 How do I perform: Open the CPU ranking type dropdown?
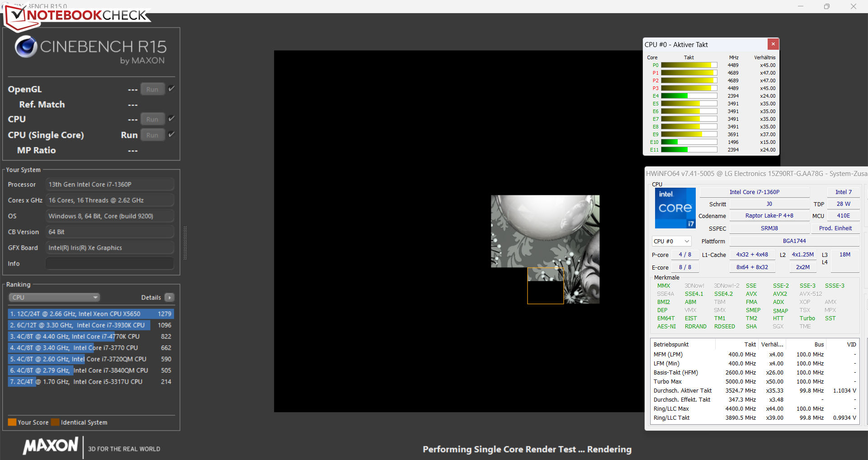[x=54, y=298]
